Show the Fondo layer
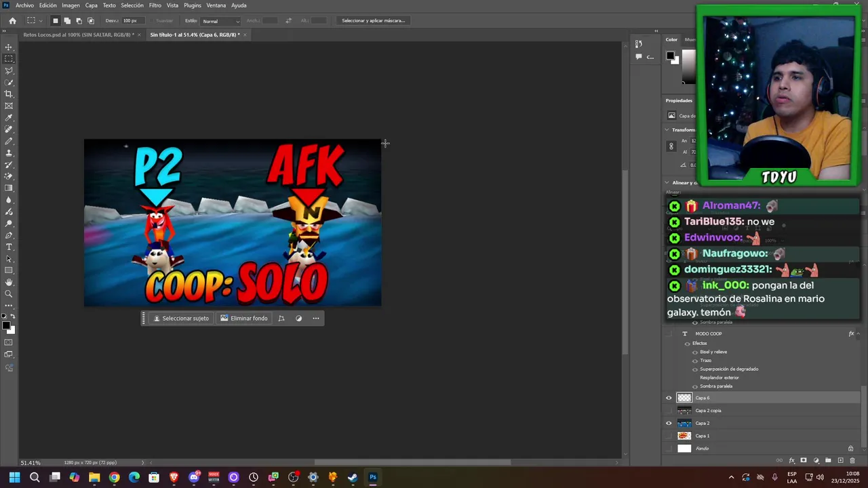Image resolution: width=868 pixels, height=488 pixels. (669, 448)
